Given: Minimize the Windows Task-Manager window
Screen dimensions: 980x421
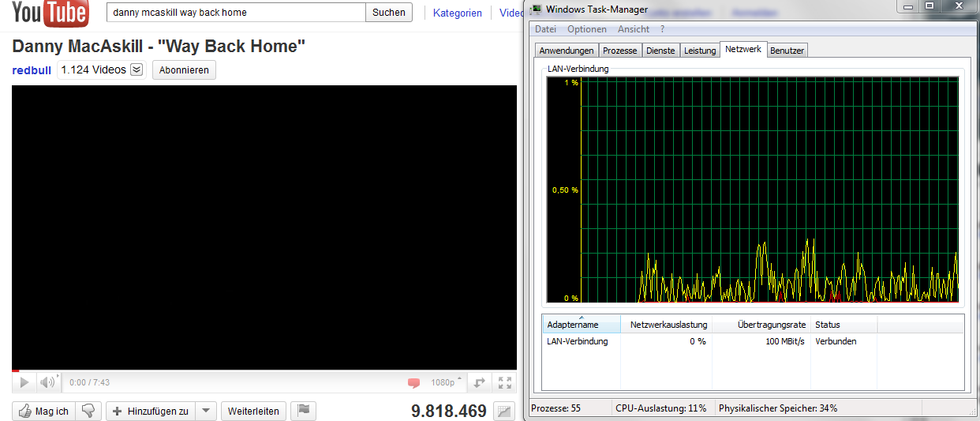Looking at the screenshot, I should (x=908, y=6).
